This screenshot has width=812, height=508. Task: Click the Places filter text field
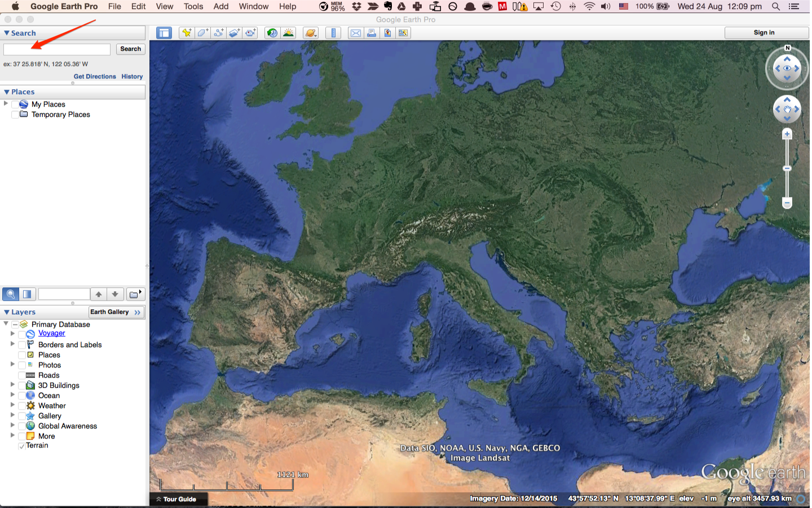pos(64,294)
